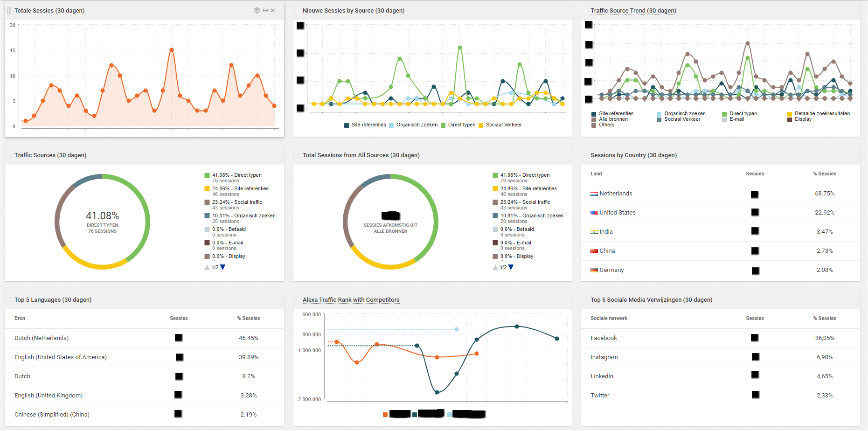Click the Netherlands flag icon
The height and width of the screenshot is (431, 868).
point(594,194)
